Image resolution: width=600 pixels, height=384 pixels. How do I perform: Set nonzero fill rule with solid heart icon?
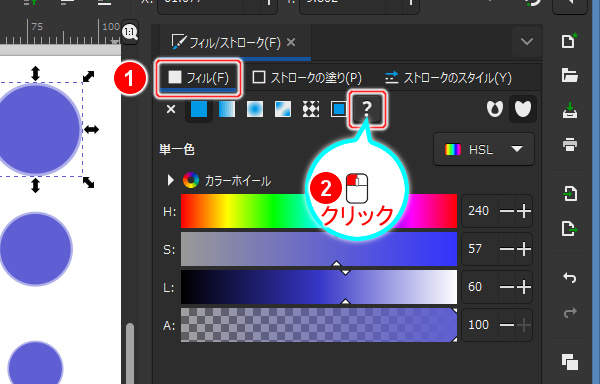pos(523,109)
